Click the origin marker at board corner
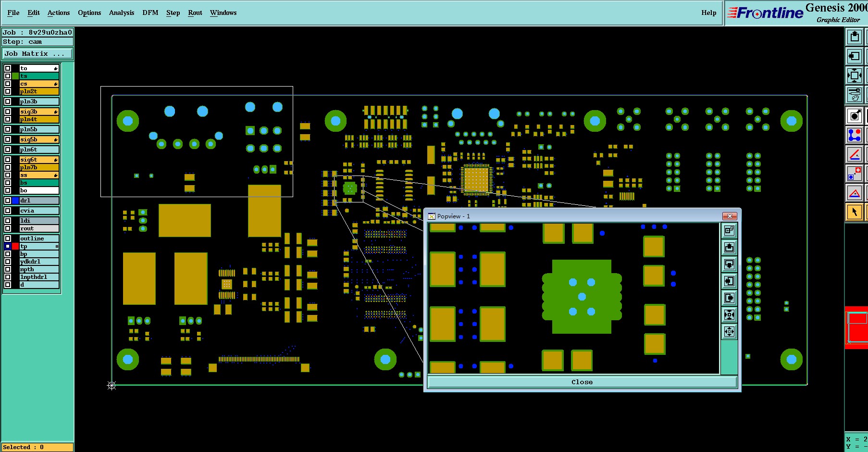Viewport: 868px width, 452px height. click(x=112, y=386)
